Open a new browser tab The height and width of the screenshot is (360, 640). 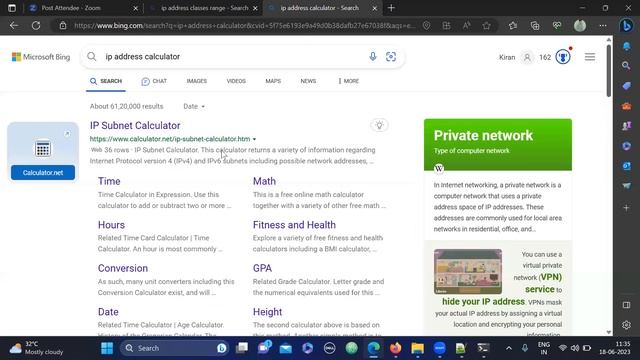pos(391,8)
